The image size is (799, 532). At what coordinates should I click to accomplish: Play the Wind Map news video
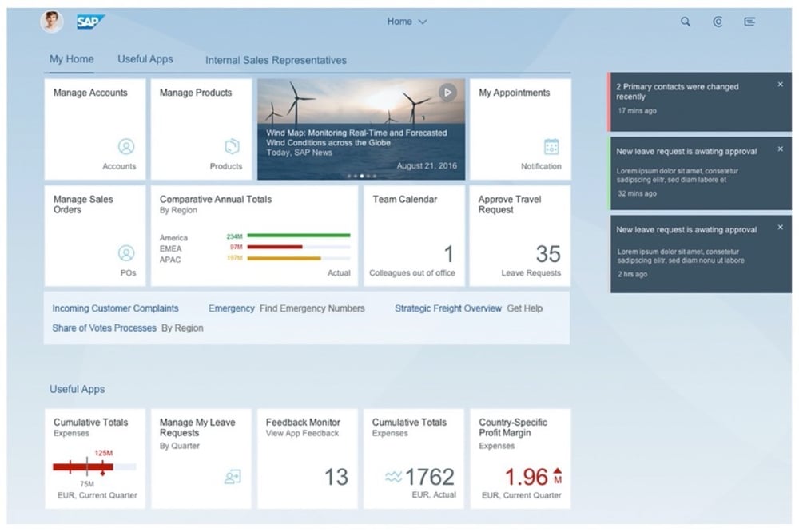click(x=447, y=93)
